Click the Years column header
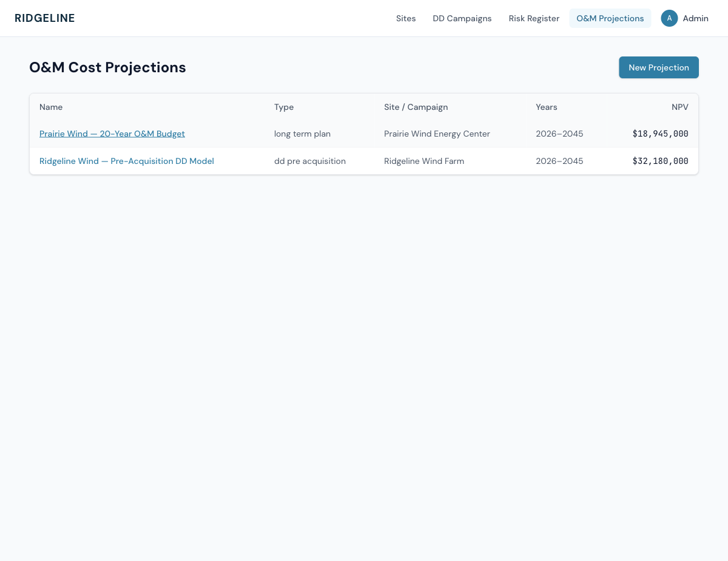The height and width of the screenshot is (561, 728). pyautogui.click(x=546, y=107)
